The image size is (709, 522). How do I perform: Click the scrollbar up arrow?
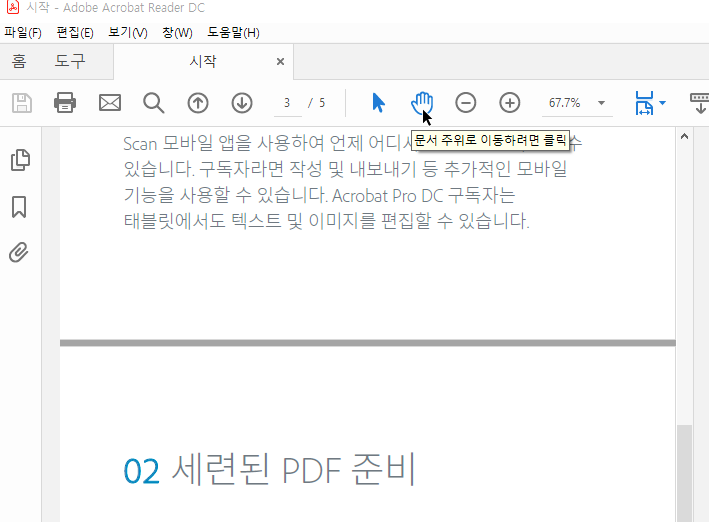click(x=685, y=136)
